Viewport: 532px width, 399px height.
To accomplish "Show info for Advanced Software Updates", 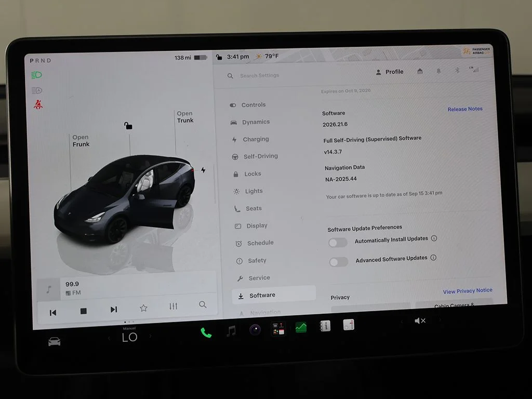I will [x=433, y=258].
